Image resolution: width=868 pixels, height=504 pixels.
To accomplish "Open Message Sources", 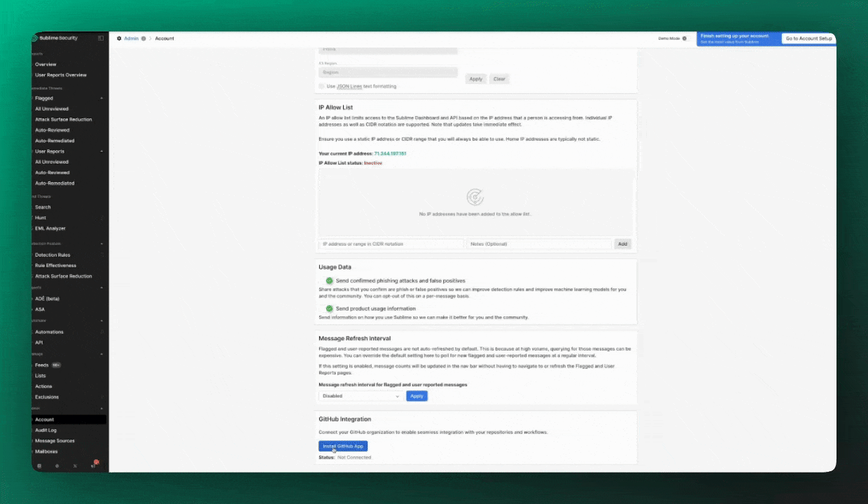I will [55, 441].
